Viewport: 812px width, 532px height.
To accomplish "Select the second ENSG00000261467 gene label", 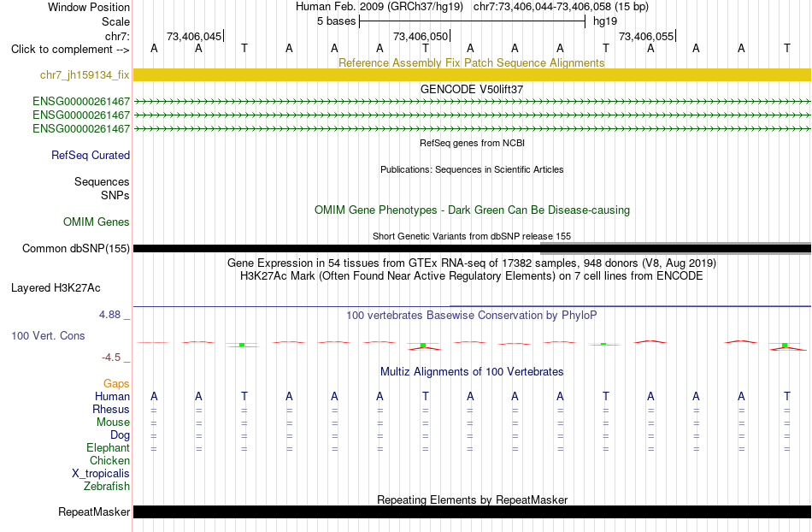I will 81,115.
